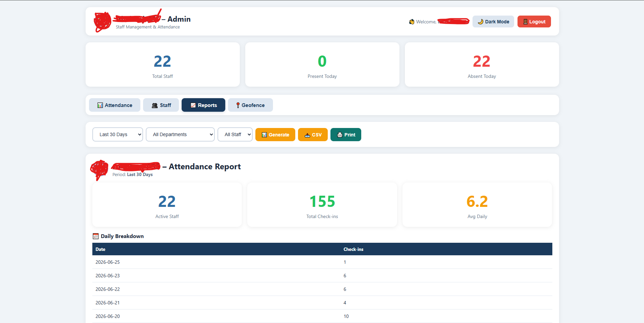Open the Attendance tab
The height and width of the screenshot is (323, 644).
115,105
